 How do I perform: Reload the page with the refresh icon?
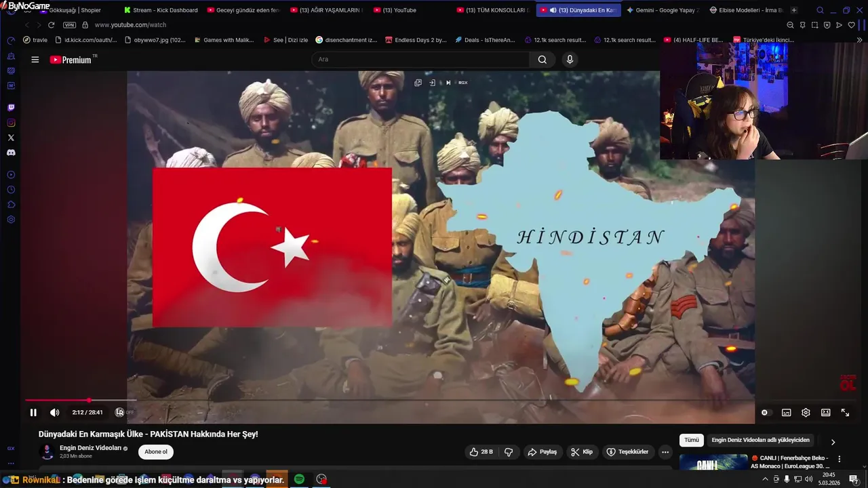[x=51, y=25]
